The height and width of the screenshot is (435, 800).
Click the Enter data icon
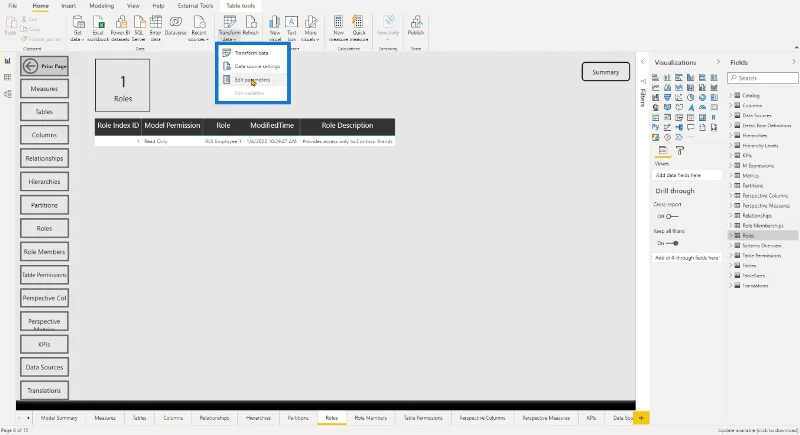coord(156,28)
